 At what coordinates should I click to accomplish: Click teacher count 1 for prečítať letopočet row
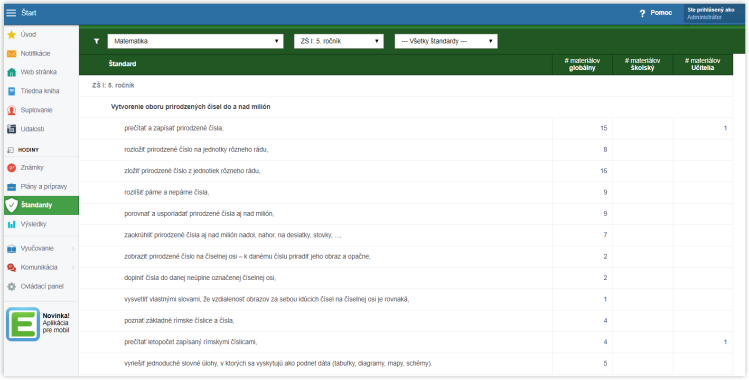pos(725,342)
